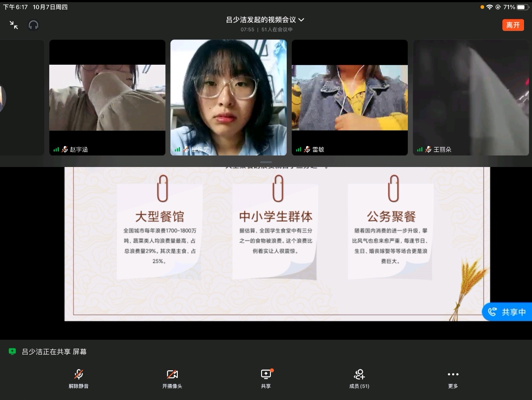532x400 pixels.
Task: Tap the rotation lock icon in the status bar
Action: (x=498, y=7)
